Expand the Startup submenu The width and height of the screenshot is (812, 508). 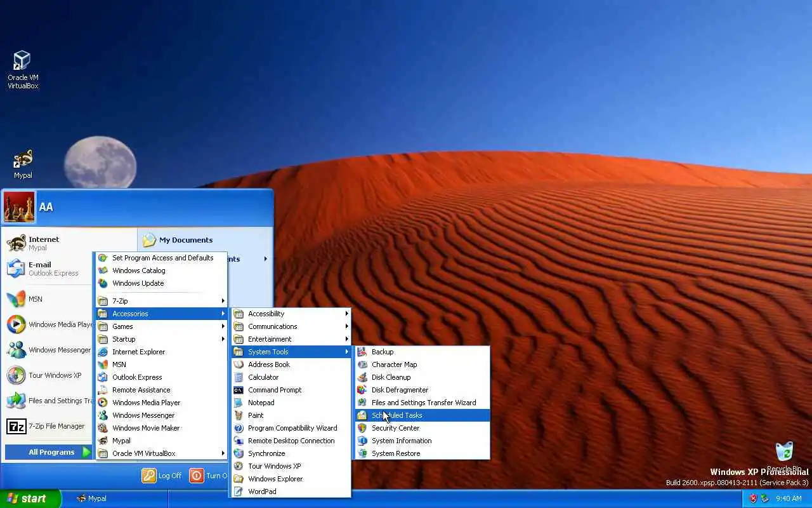(x=161, y=339)
